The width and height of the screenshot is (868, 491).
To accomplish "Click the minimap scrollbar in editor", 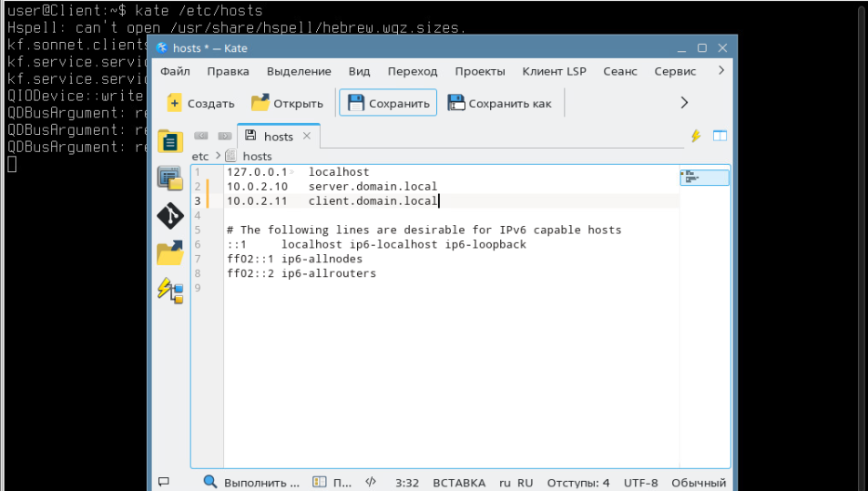I will (704, 177).
